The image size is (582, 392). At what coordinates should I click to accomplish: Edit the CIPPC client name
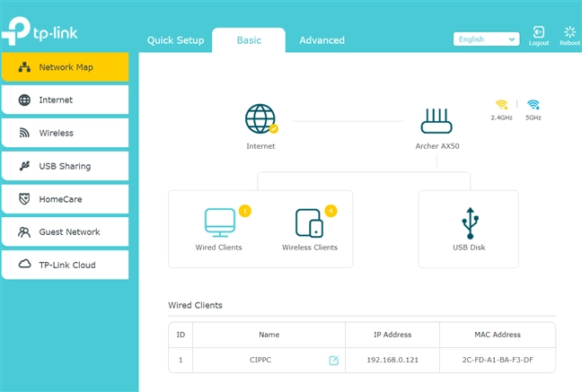334,360
